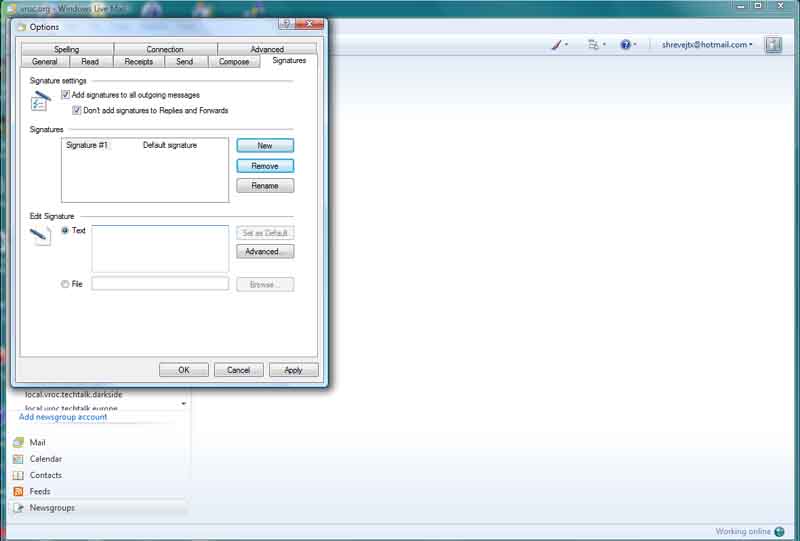Open the Read tab
The width and height of the screenshot is (800, 541).
pyautogui.click(x=90, y=61)
